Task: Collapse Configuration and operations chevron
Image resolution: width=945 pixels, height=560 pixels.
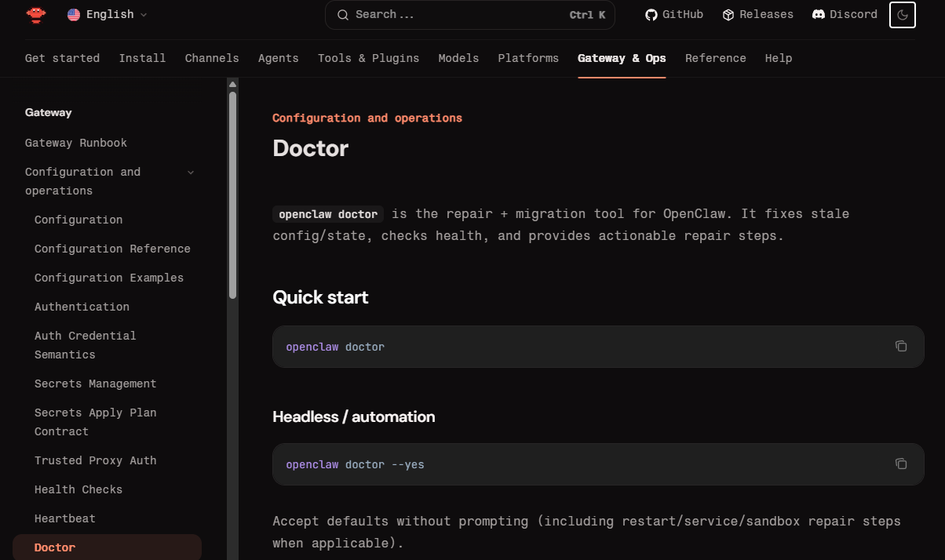Action: [x=191, y=173]
